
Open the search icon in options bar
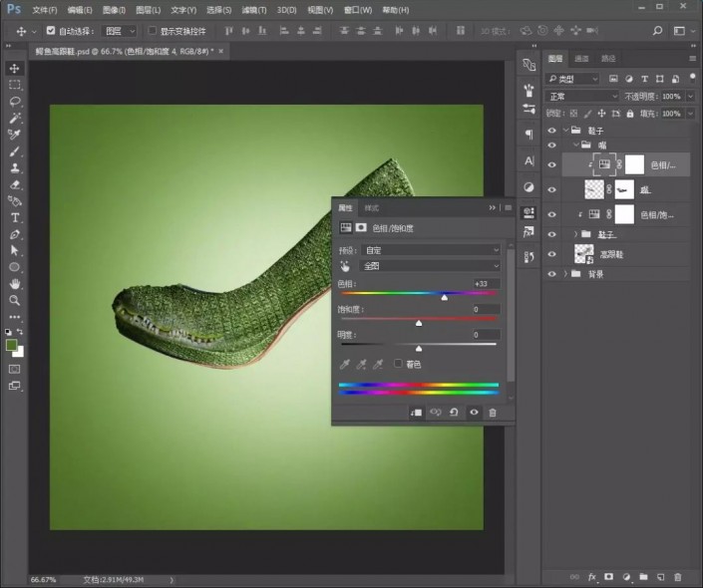tap(657, 31)
